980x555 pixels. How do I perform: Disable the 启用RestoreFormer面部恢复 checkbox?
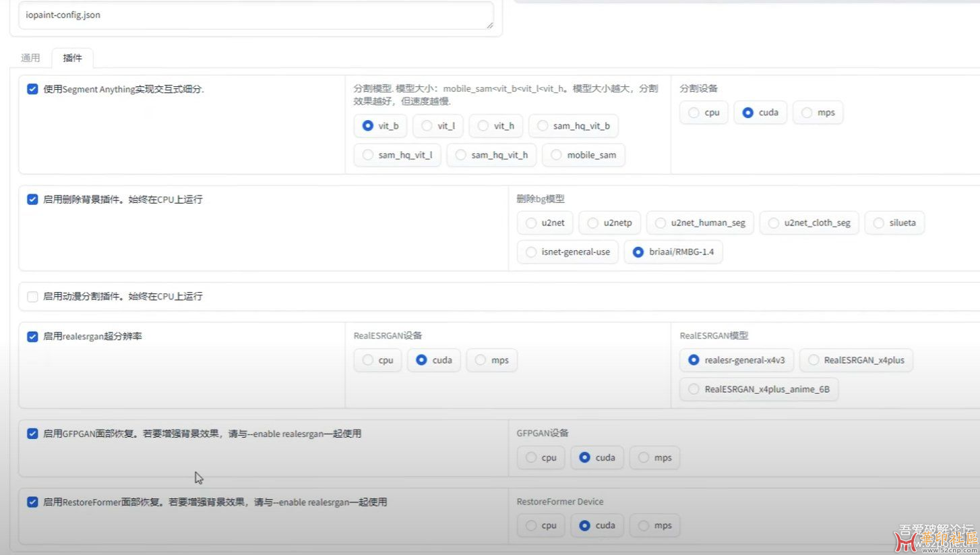point(32,502)
